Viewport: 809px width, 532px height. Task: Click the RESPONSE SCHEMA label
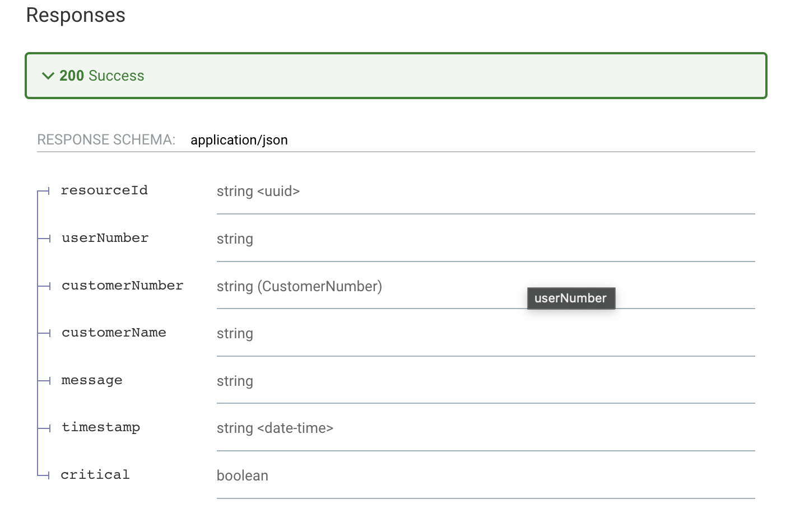pyautogui.click(x=106, y=139)
